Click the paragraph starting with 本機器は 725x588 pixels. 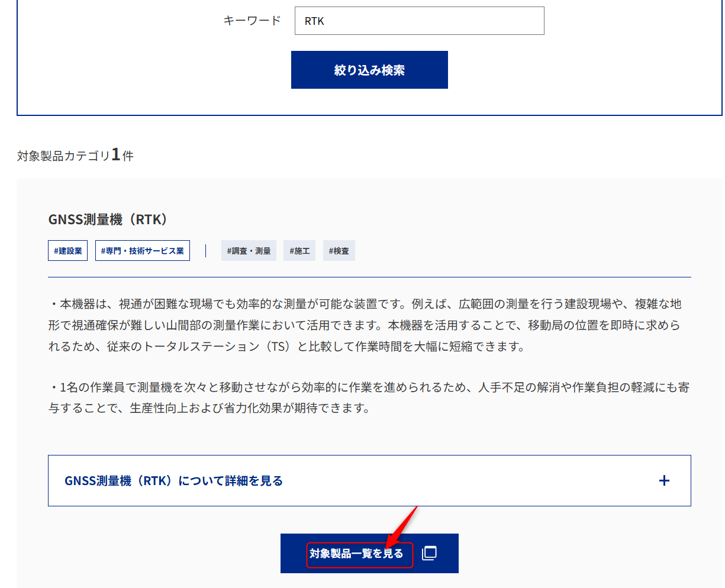click(x=365, y=325)
